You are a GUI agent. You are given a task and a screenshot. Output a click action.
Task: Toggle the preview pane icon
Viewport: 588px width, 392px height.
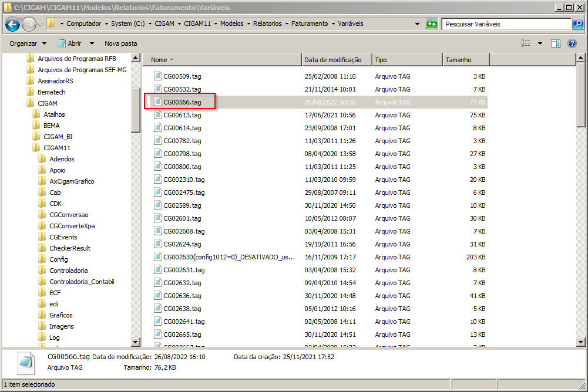click(555, 43)
